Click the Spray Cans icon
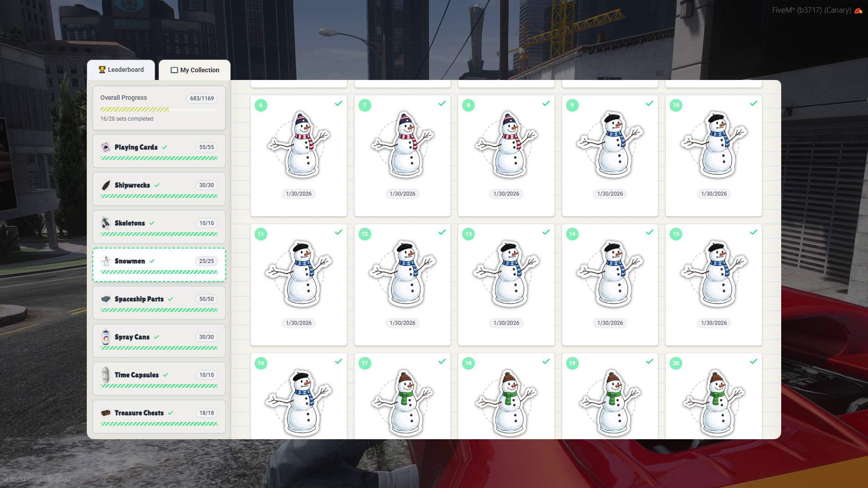The height and width of the screenshot is (488, 868). point(105,337)
